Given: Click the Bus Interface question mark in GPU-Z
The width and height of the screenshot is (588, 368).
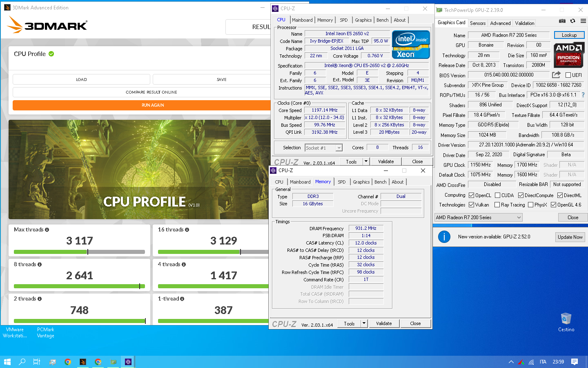Looking at the screenshot, I should pyautogui.click(x=583, y=95).
